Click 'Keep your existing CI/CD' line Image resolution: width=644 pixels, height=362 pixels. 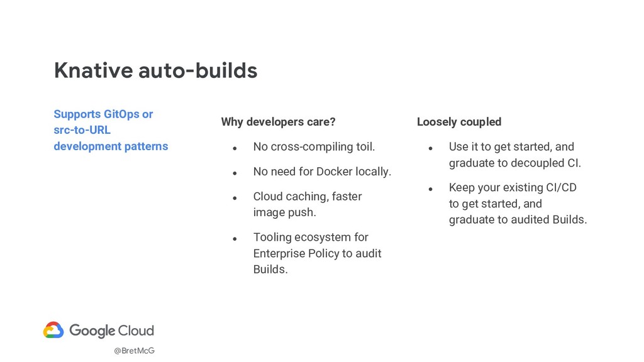(x=513, y=187)
